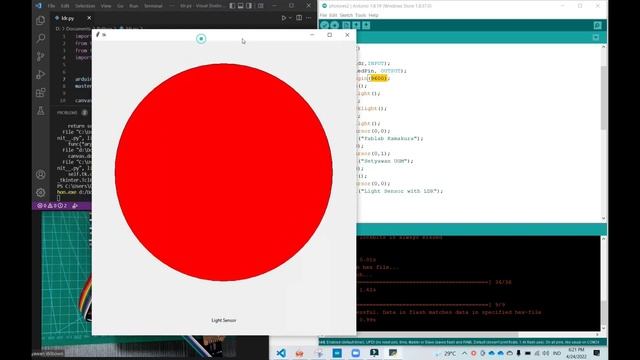Maximize the tk window
The width and height of the screenshot is (640, 360).
tap(329, 35)
